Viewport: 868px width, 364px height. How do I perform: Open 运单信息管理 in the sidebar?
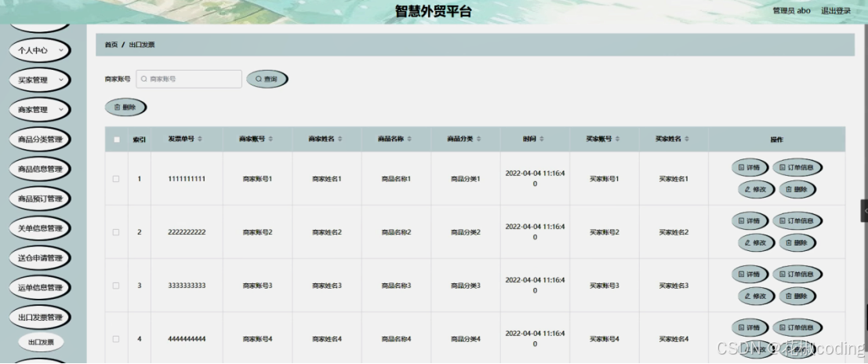[x=39, y=288]
